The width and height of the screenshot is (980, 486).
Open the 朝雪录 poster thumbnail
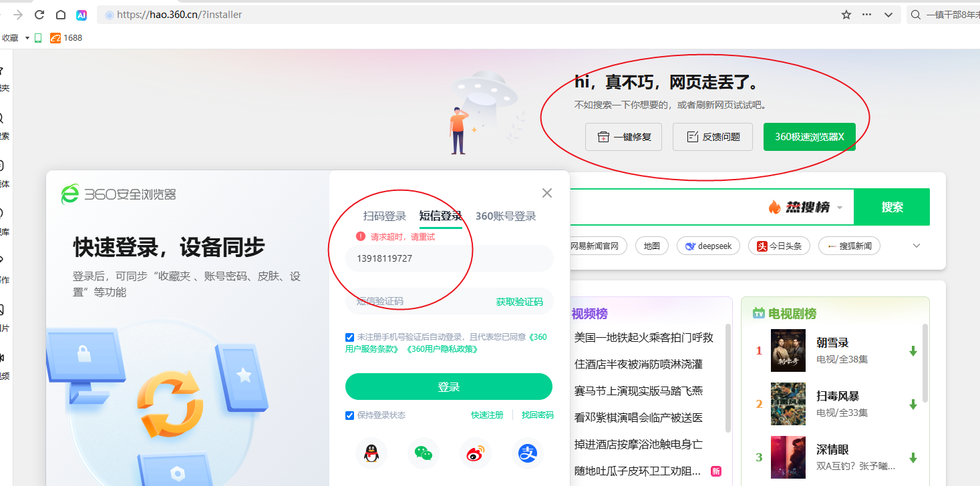tap(788, 350)
